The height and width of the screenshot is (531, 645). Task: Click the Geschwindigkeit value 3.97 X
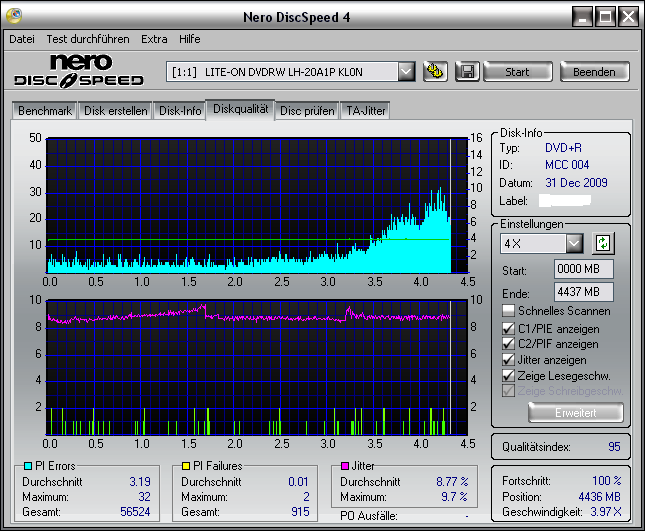(606, 512)
